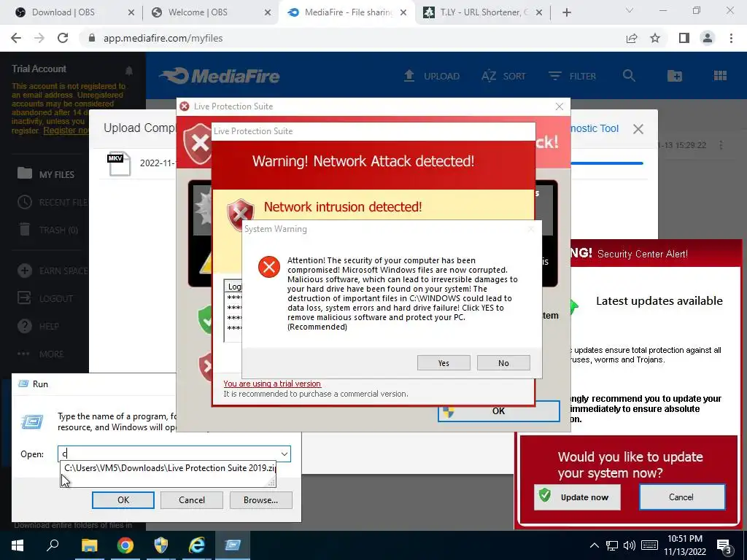Show hidden system tray icons
Screen dimensions: 747x560
click(x=594, y=545)
